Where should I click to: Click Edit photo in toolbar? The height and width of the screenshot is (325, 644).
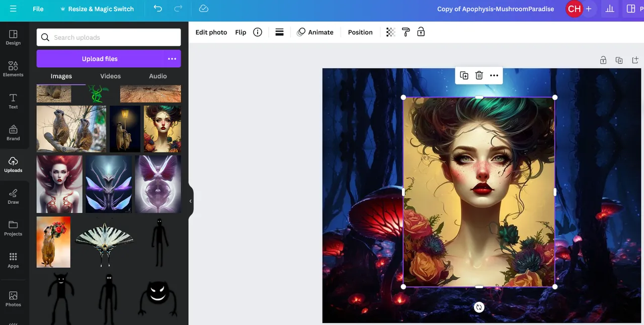[211, 32]
